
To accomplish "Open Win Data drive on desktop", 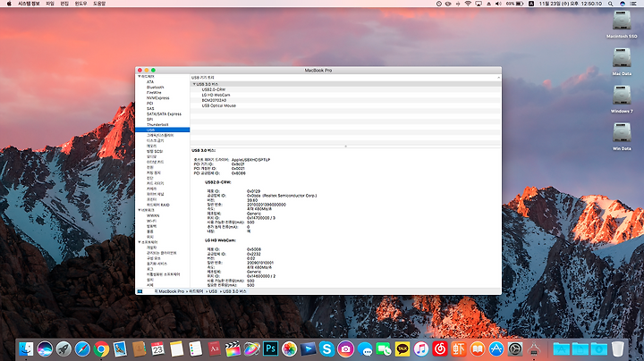I will (622, 137).
